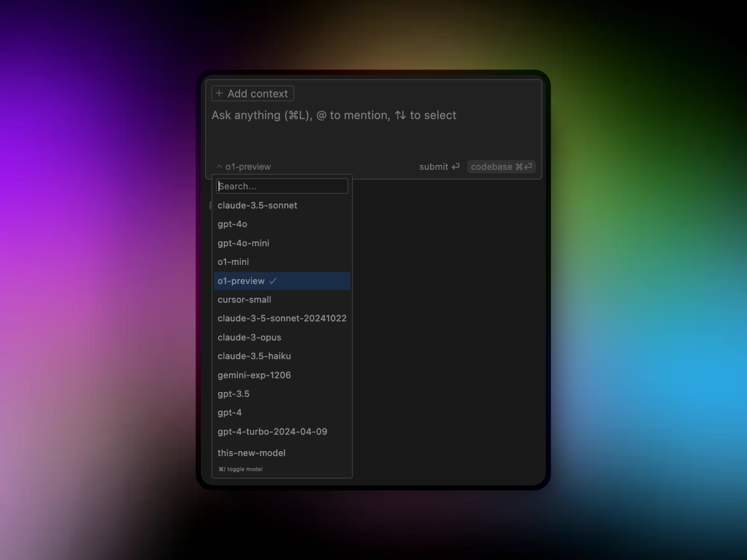Image resolution: width=747 pixels, height=560 pixels.
Task: Click the codebase submit button
Action: click(501, 167)
